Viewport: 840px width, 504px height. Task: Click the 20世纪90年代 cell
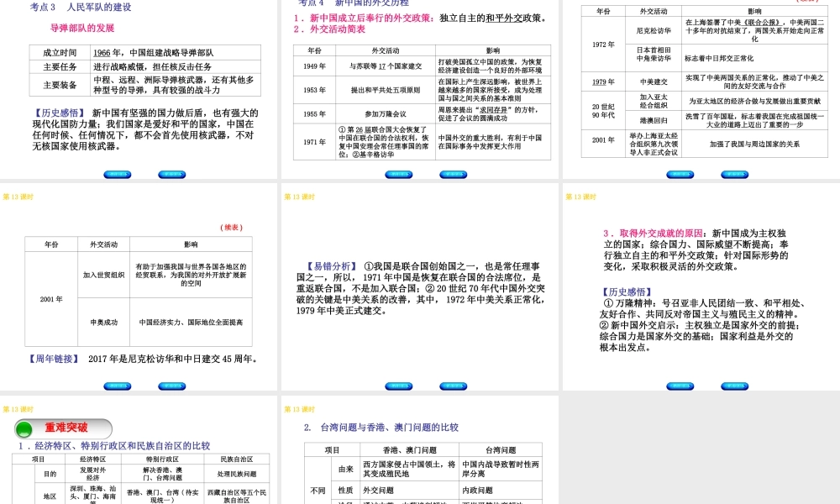(603, 111)
